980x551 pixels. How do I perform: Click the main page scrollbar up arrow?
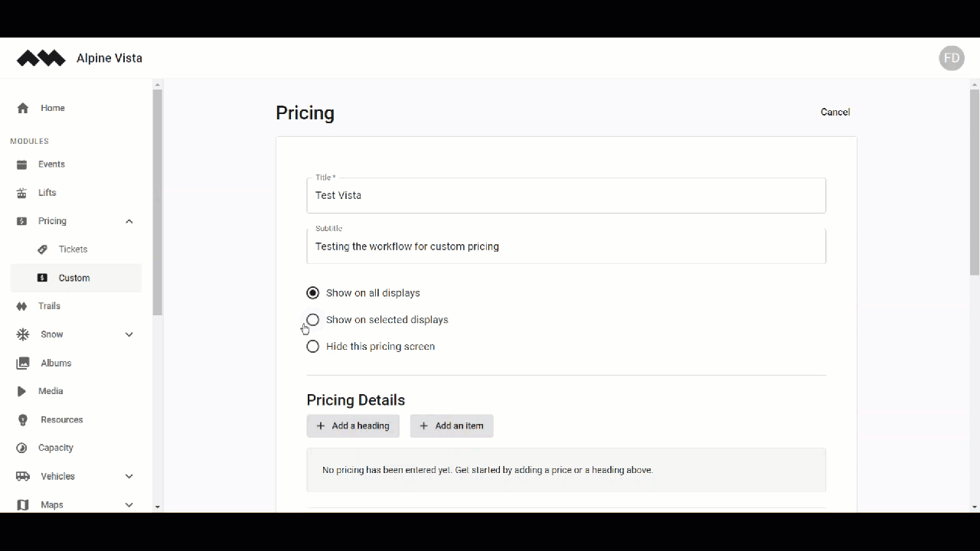coord(975,84)
